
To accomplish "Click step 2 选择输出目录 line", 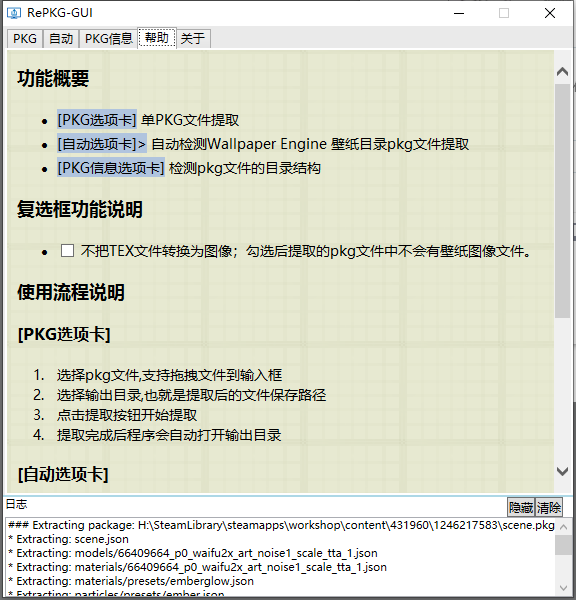I will (x=191, y=395).
